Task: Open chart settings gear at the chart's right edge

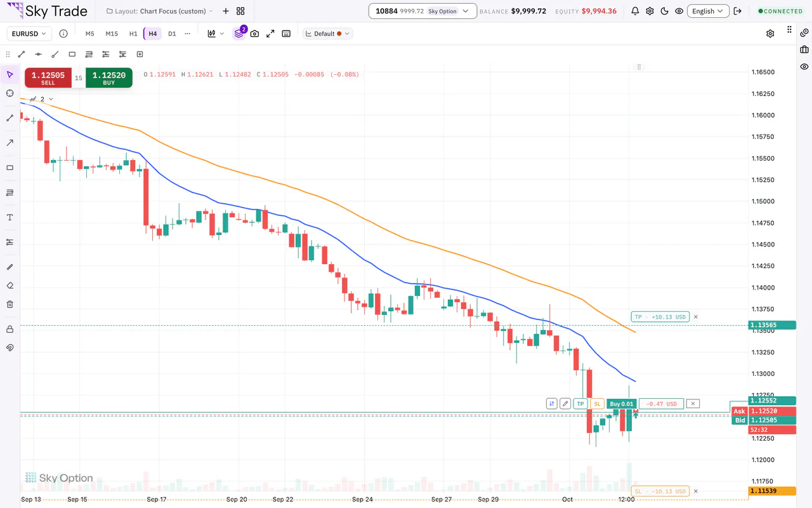Action: pyautogui.click(x=770, y=34)
